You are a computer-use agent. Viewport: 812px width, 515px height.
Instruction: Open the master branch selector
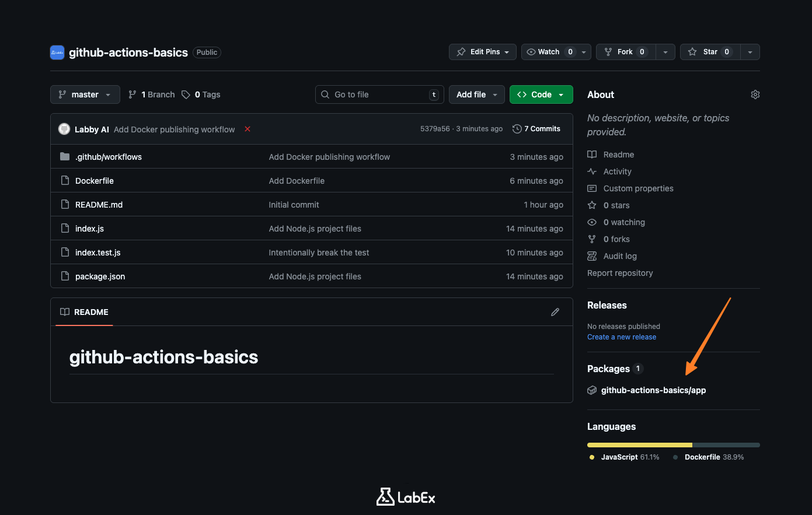tap(85, 94)
